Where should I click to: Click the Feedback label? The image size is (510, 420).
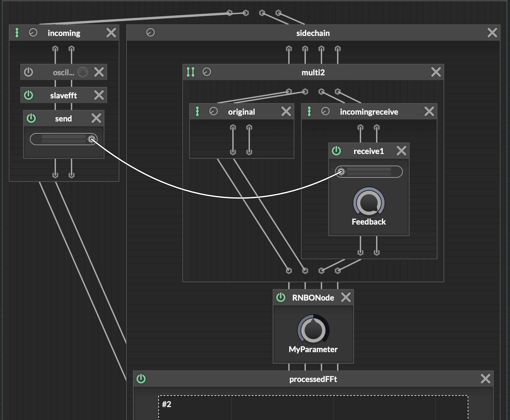coord(369,222)
